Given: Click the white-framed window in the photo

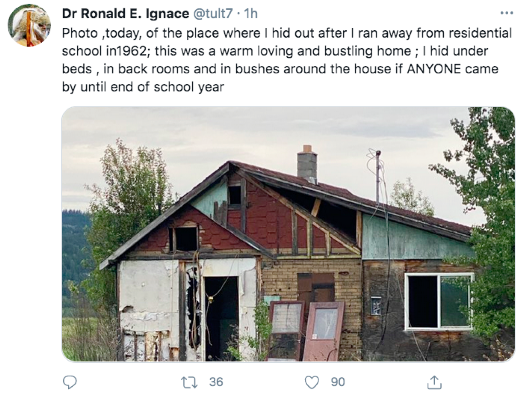Looking at the screenshot, I should click(439, 301).
